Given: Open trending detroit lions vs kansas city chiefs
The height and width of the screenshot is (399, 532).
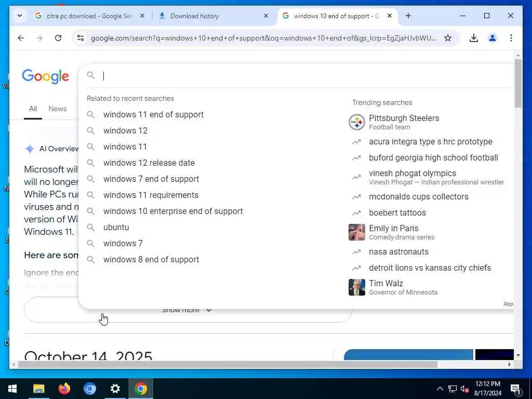Looking at the screenshot, I should coord(430,268).
